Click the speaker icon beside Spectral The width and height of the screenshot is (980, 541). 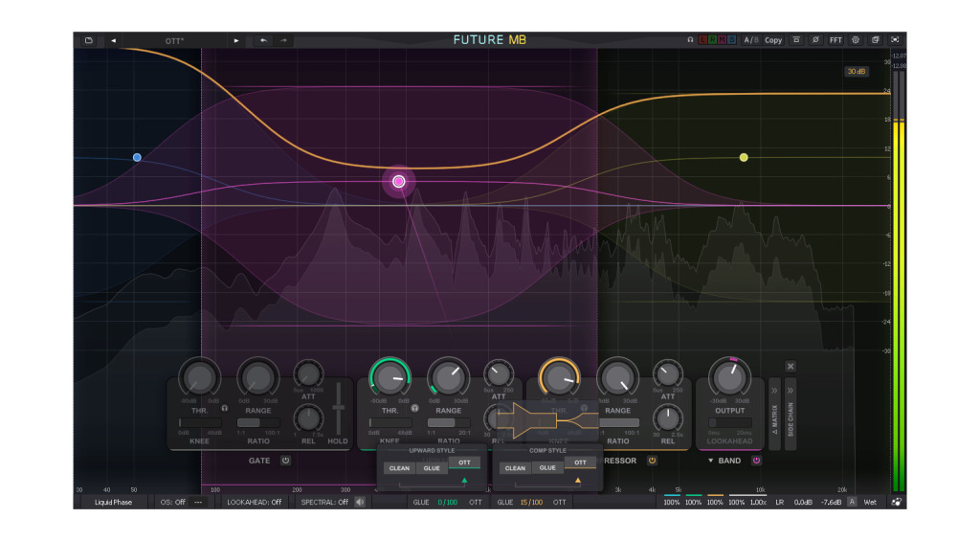360,502
